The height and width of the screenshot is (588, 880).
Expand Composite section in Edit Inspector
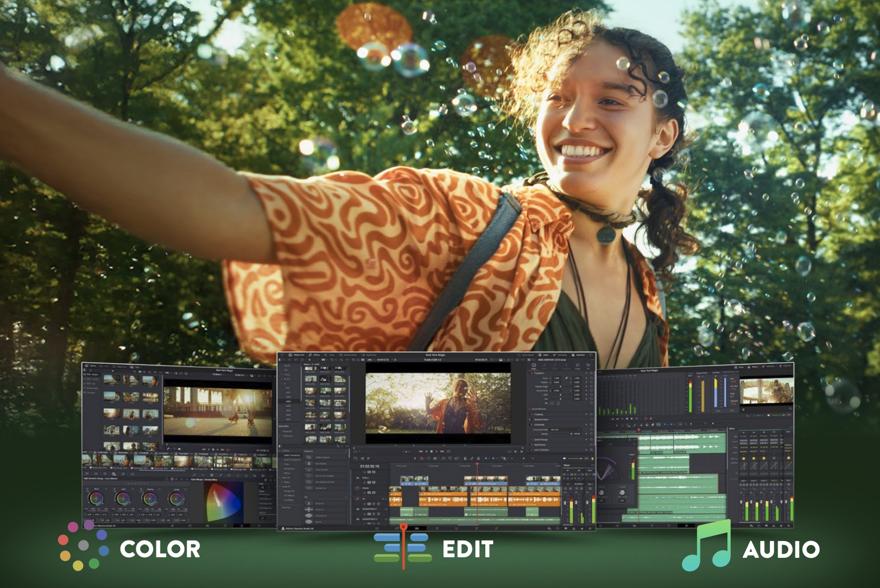(539, 424)
